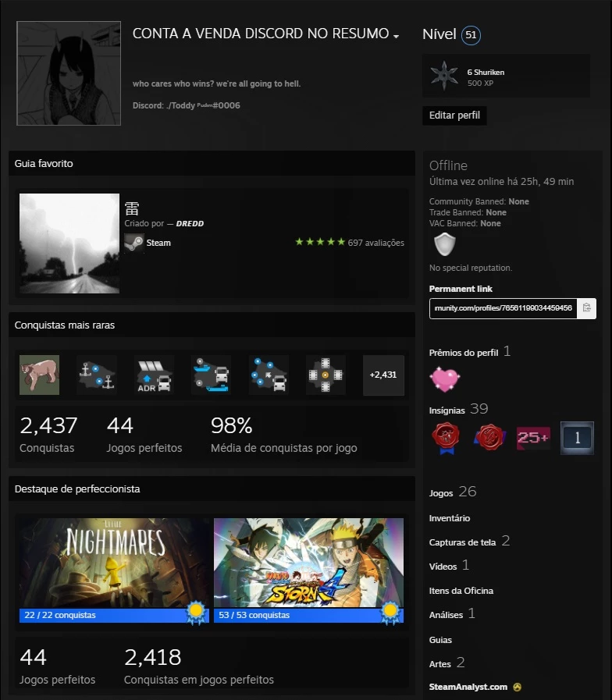Click the Discord ./Toddy #0006 text
612x700 pixels.
click(186, 105)
